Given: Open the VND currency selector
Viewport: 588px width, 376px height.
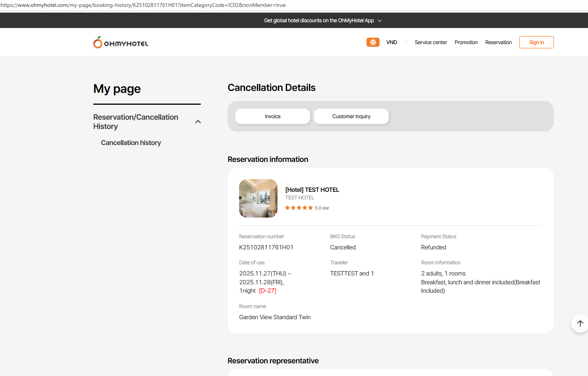Looking at the screenshot, I should point(391,42).
